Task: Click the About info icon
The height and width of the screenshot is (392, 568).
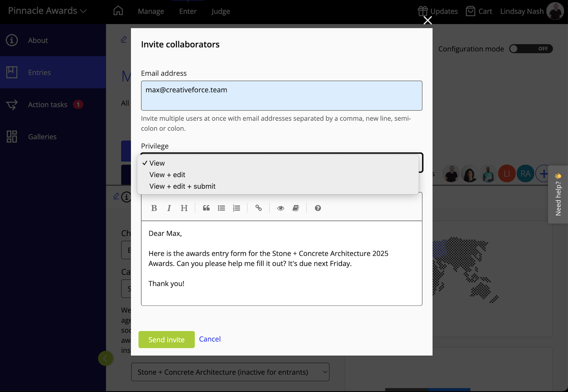Action: 12,40
